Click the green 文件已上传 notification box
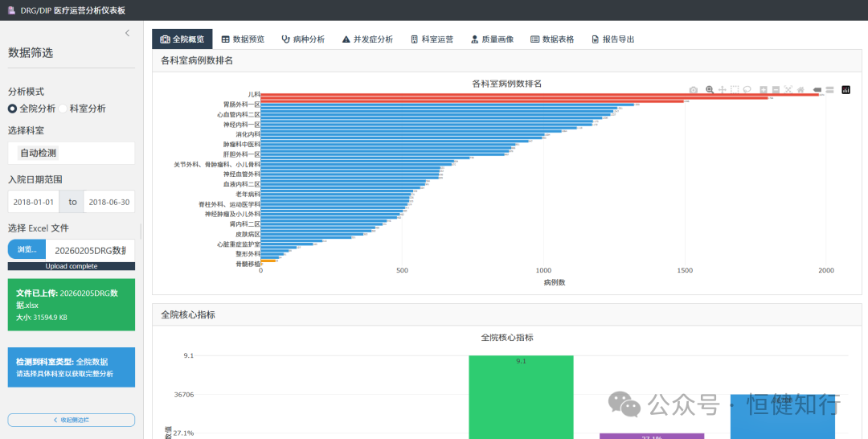The width and height of the screenshot is (868, 439). click(72, 305)
